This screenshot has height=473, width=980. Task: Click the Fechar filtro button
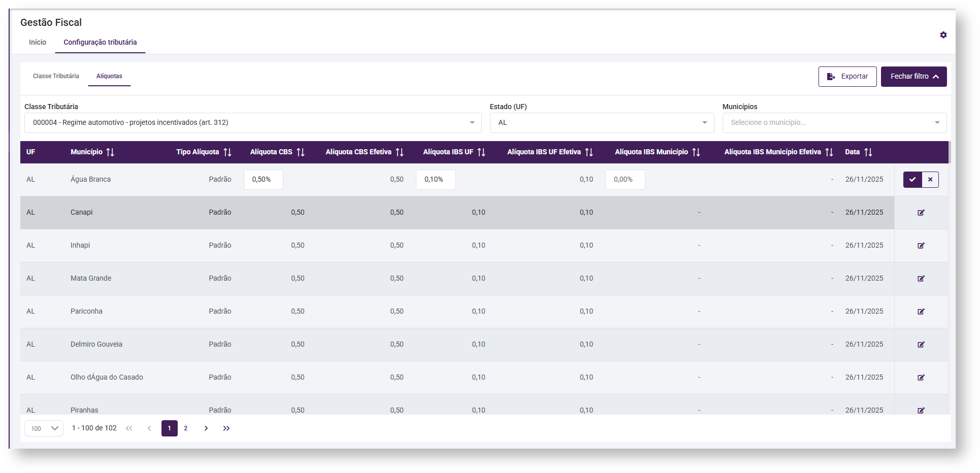913,77
